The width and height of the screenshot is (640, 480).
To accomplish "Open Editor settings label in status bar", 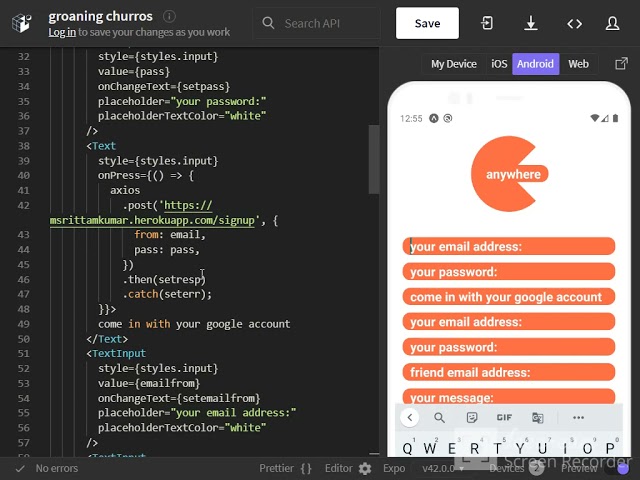I will pos(338,469).
